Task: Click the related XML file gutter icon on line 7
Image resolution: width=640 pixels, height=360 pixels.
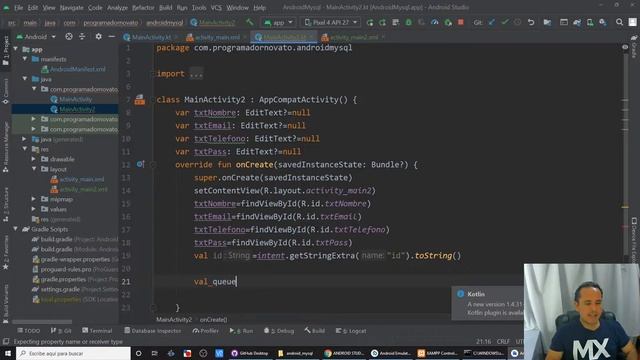Action: click(x=140, y=100)
